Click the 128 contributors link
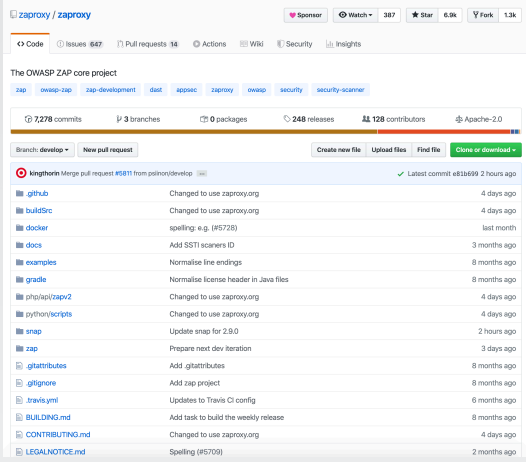This screenshot has width=526, height=462. pyautogui.click(x=393, y=119)
